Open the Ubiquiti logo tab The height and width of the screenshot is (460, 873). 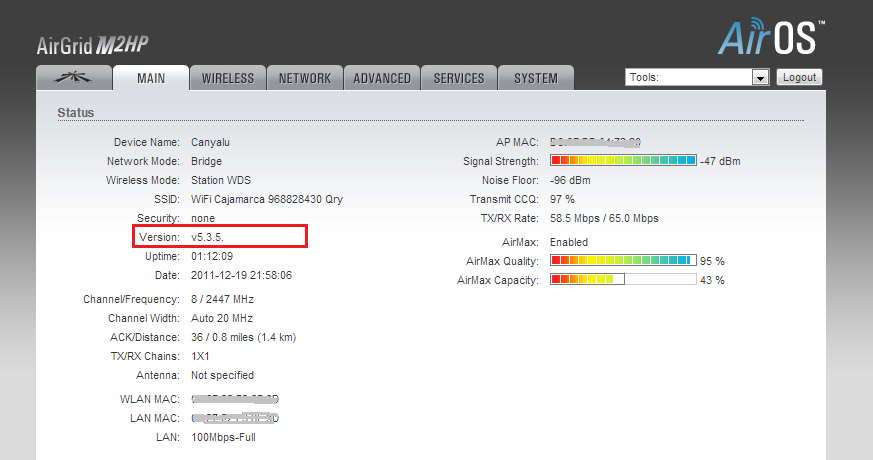click(x=74, y=78)
